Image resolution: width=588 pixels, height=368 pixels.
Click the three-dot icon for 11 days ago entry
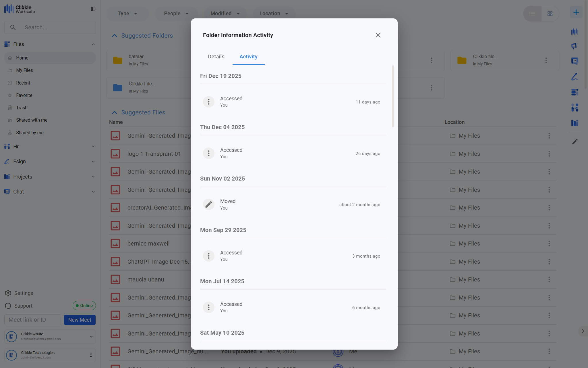[208, 102]
